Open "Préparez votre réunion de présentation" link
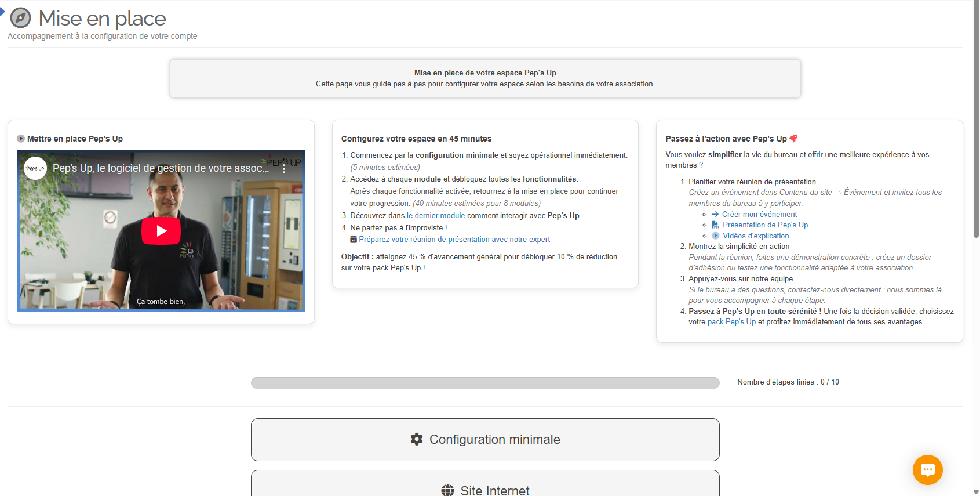The width and height of the screenshot is (980, 496). pos(454,239)
